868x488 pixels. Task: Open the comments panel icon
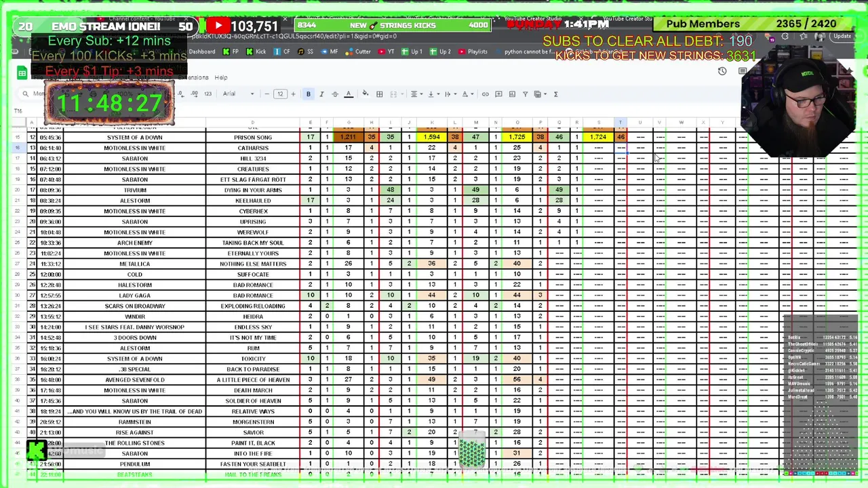coord(743,71)
